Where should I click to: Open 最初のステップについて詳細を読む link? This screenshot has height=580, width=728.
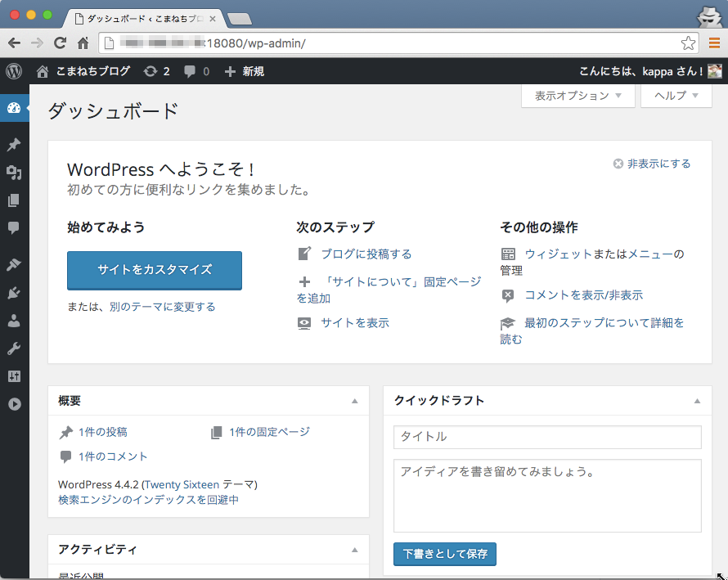(592, 330)
